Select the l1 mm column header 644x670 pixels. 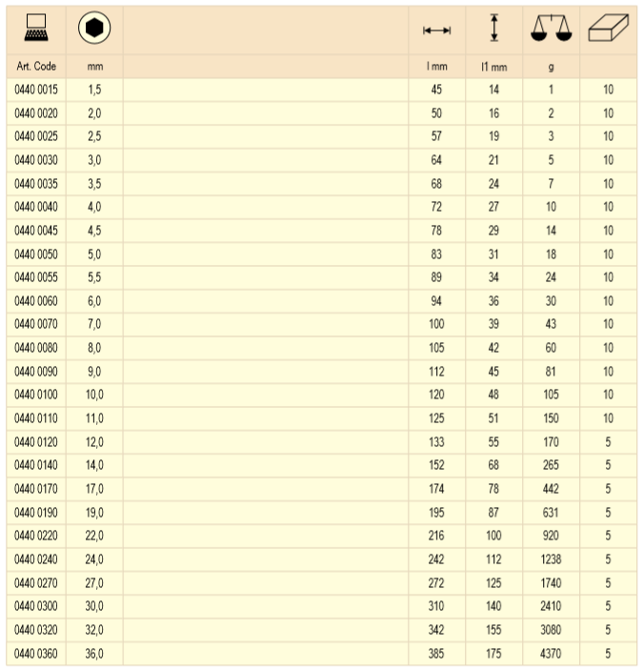[x=493, y=68]
